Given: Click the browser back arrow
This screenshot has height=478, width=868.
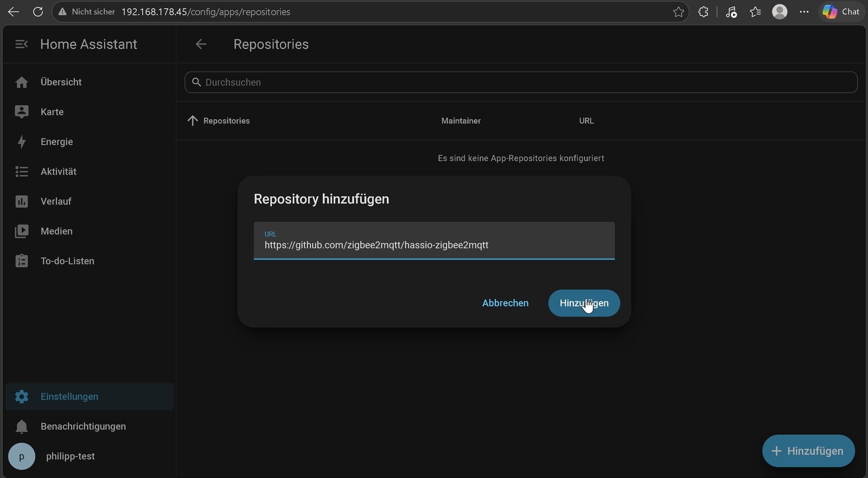Looking at the screenshot, I should (14, 11).
